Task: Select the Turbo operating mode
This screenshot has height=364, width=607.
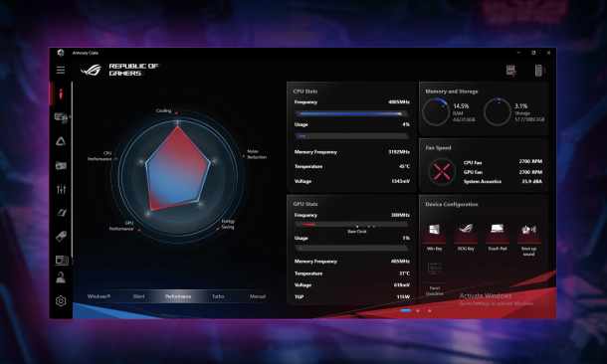Action: point(218,296)
